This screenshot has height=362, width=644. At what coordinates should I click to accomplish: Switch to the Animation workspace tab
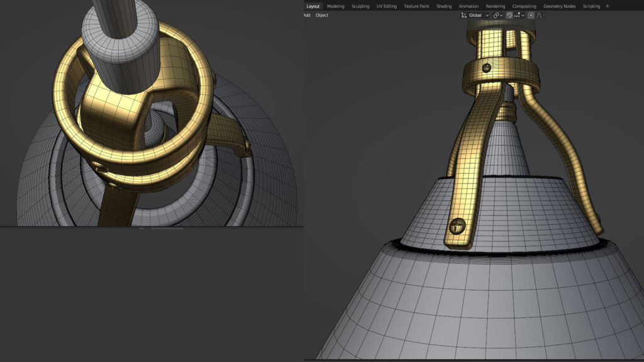[x=469, y=6]
